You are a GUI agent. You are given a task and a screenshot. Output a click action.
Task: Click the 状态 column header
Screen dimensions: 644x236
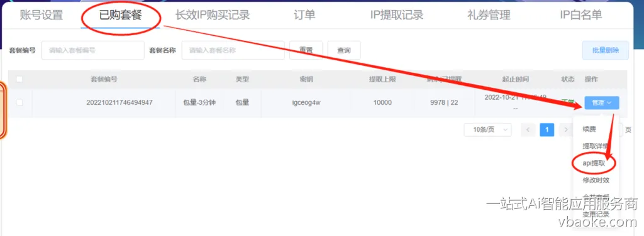(x=568, y=79)
